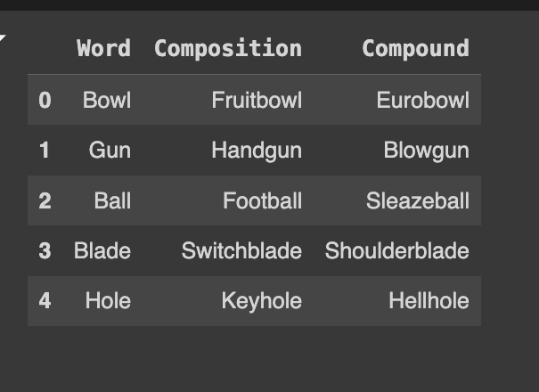Viewport: 539px width, 392px height.
Task: Click the Shoulderblade cell
Action: click(x=396, y=251)
